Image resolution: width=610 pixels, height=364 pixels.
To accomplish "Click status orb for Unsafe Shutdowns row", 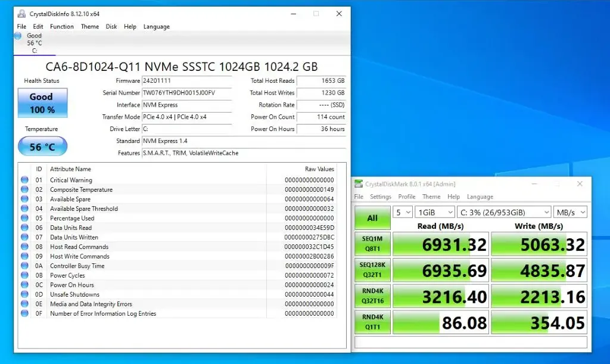I will (x=24, y=294).
